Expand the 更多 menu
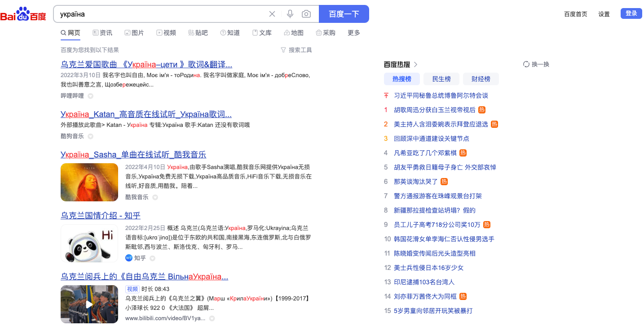 click(x=354, y=33)
